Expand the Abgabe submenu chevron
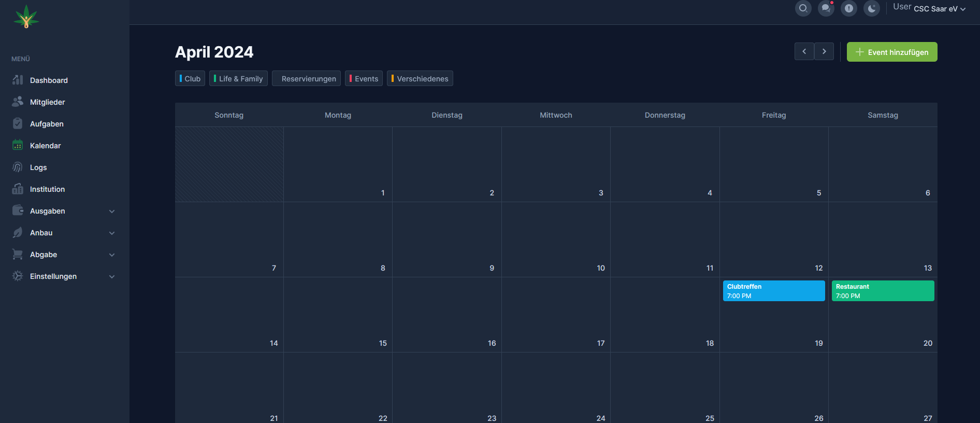The width and height of the screenshot is (980, 423). (112, 255)
